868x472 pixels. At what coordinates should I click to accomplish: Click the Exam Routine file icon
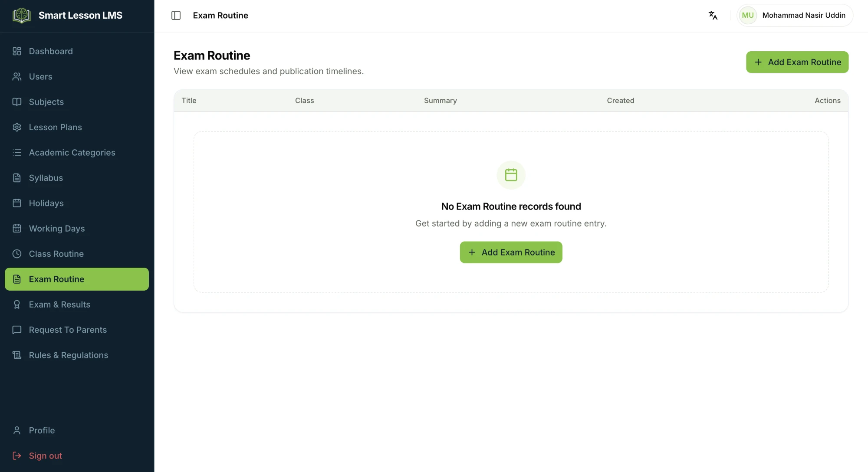(17, 279)
